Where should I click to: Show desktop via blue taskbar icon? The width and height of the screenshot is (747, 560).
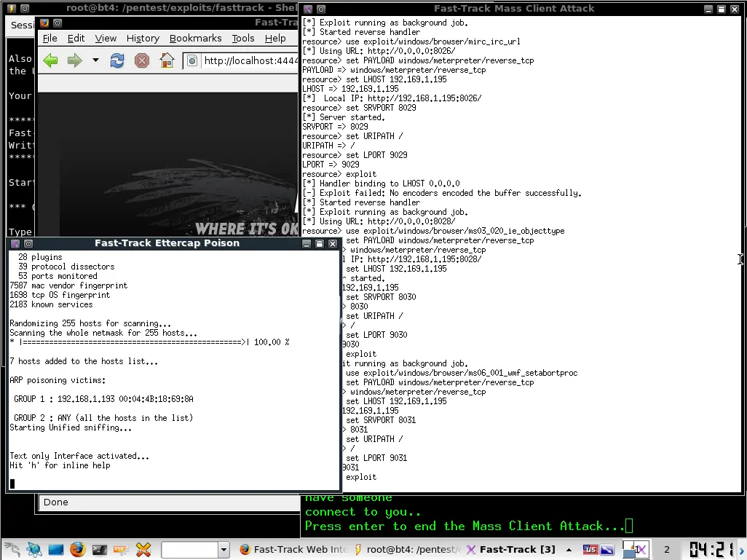tap(56, 550)
